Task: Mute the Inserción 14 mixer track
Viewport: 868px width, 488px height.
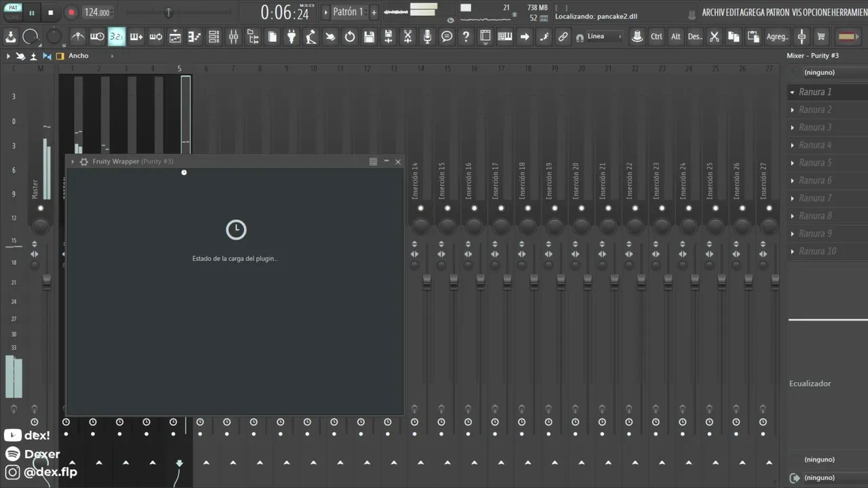Action: click(x=420, y=208)
